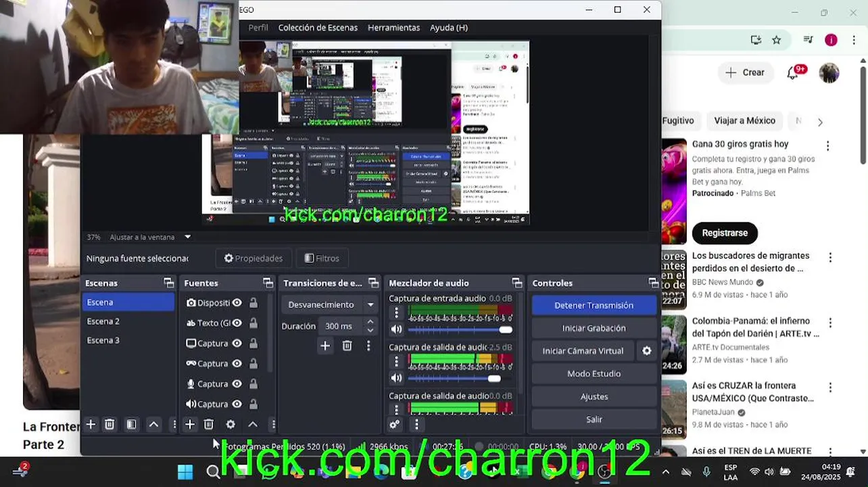Open virtual camera settings gear
Image resolution: width=868 pixels, height=487 pixels.
coord(647,351)
